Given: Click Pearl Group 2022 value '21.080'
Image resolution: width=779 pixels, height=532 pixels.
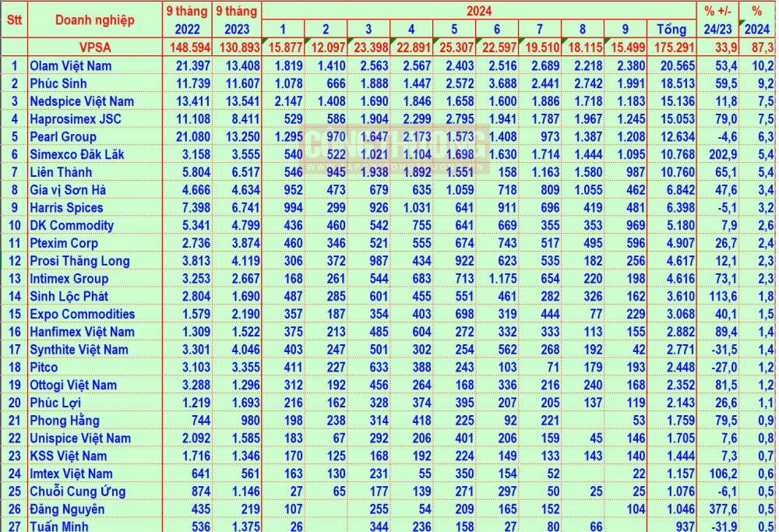Looking at the screenshot, I should pyautogui.click(x=193, y=136).
